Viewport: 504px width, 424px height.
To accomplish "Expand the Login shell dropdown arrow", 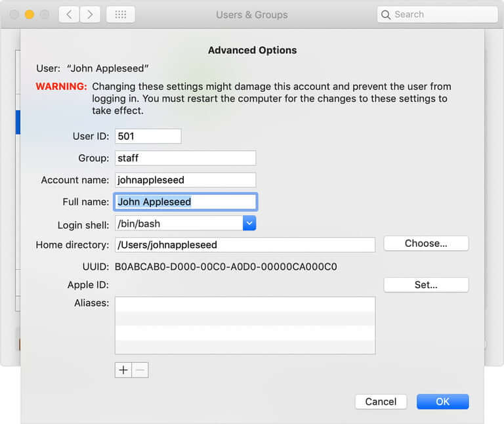I will tap(249, 223).
